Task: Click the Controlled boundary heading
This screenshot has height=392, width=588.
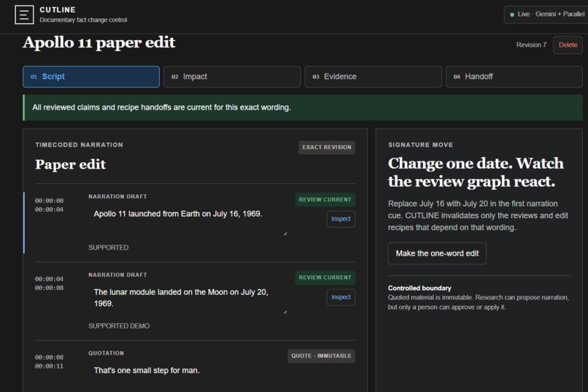Action: click(419, 288)
